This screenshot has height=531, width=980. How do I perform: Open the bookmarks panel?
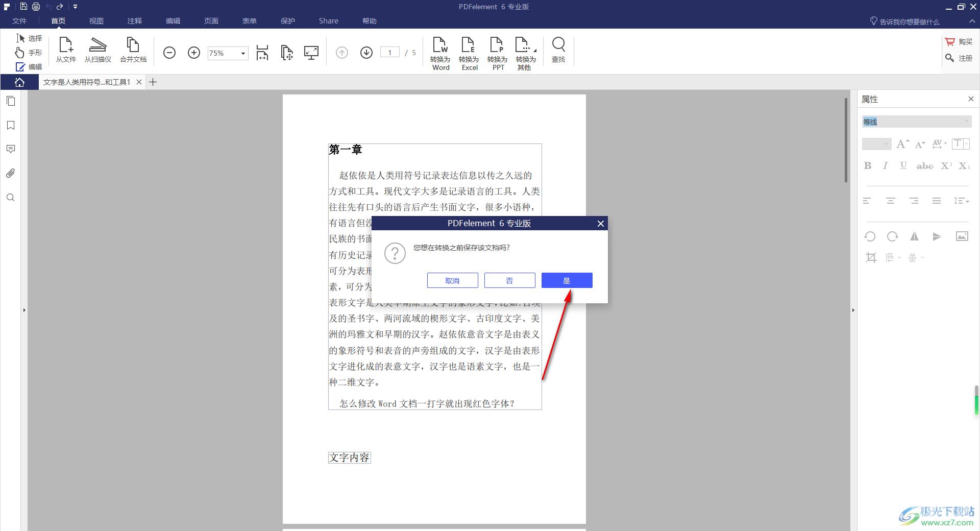tap(11, 125)
